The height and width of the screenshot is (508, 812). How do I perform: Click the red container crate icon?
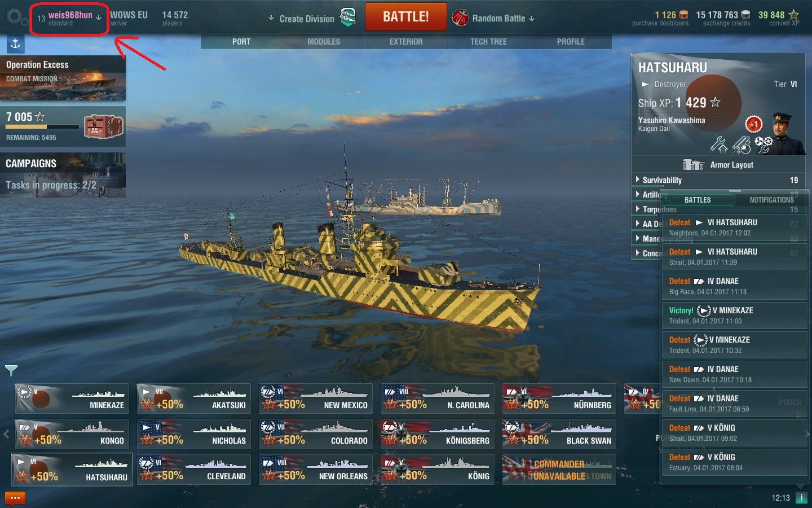point(104,126)
